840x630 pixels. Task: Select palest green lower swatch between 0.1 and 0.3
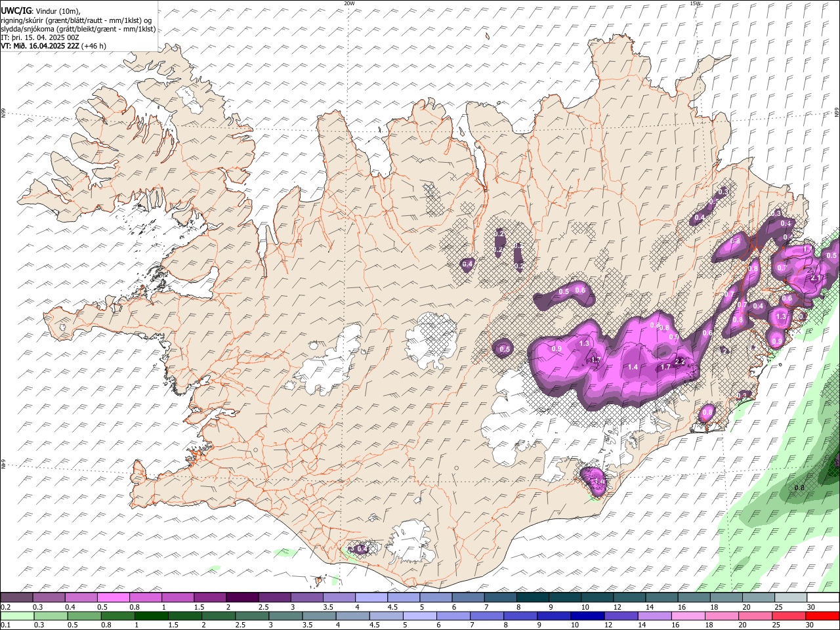(16, 616)
